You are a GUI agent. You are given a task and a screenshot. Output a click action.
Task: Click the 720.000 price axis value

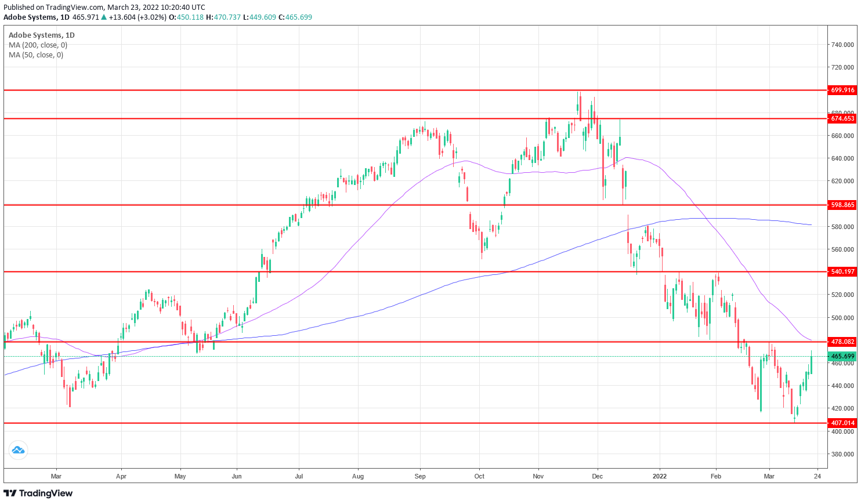click(x=842, y=67)
